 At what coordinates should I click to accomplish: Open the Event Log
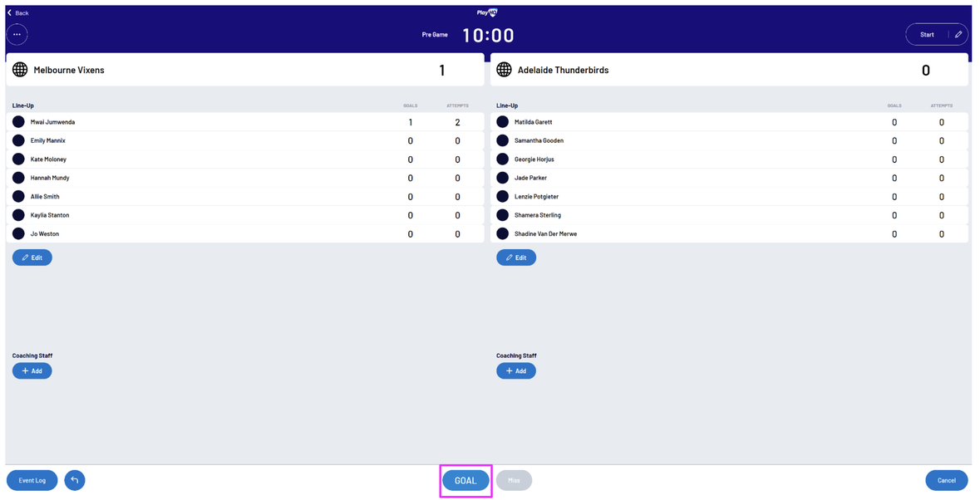pyautogui.click(x=32, y=480)
